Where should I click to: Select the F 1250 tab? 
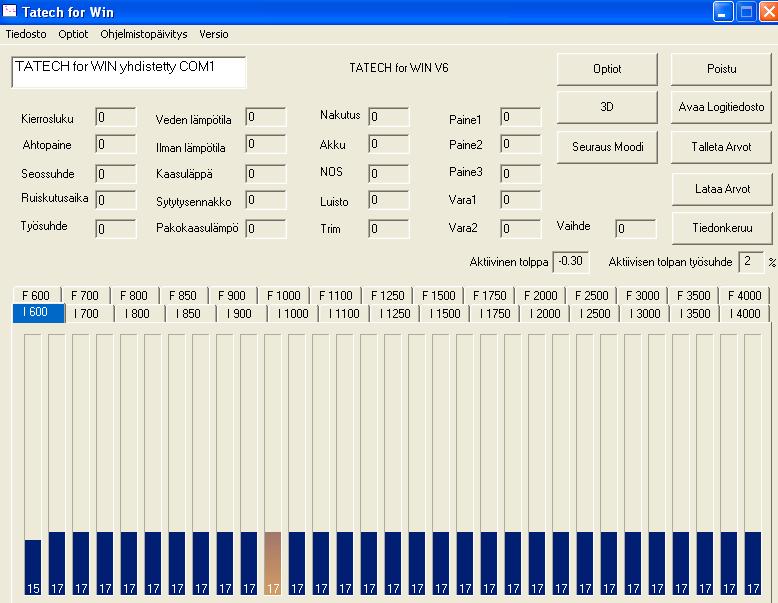tap(388, 296)
